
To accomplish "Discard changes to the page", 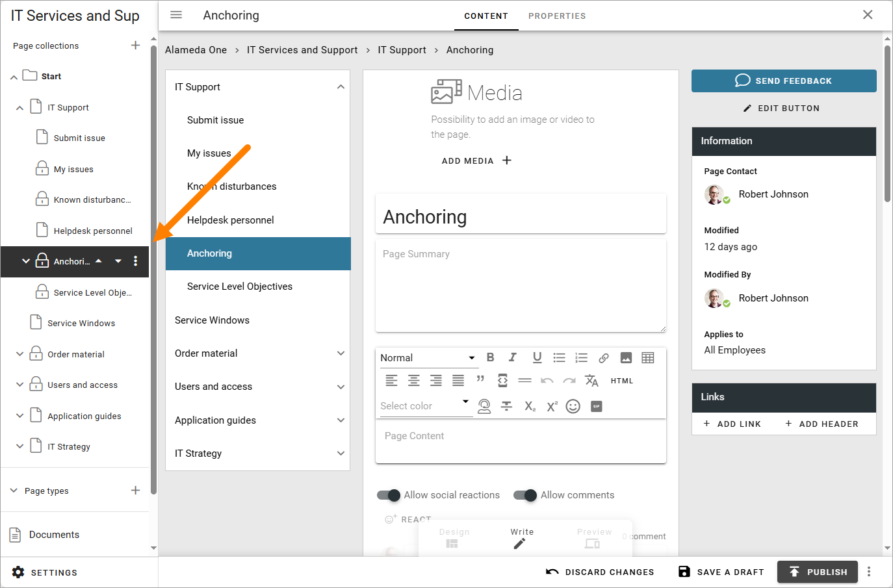I will [x=600, y=572].
